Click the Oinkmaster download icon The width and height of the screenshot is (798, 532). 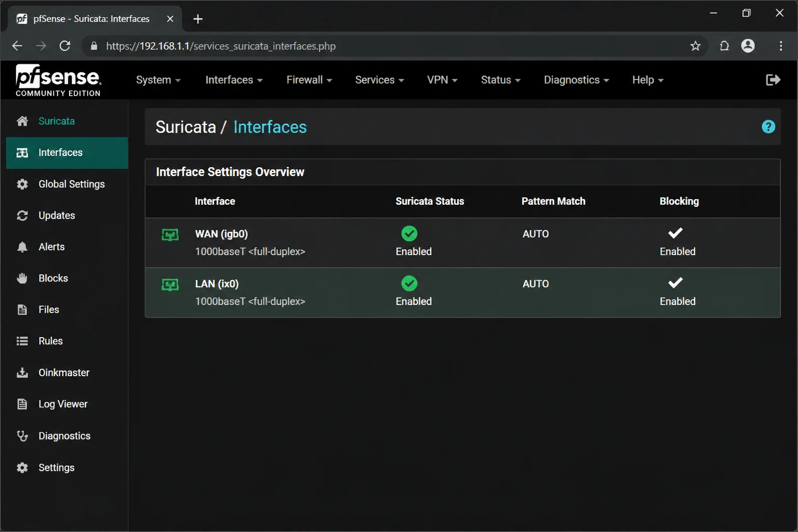pyautogui.click(x=22, y=373)
